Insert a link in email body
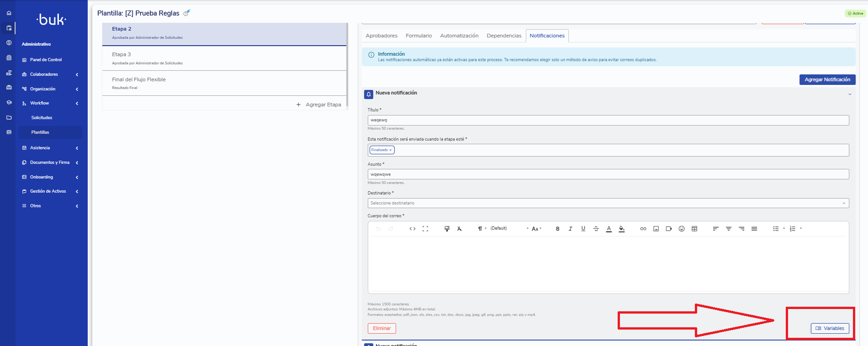Screen dimensions: 868x346 click(643, 229)
